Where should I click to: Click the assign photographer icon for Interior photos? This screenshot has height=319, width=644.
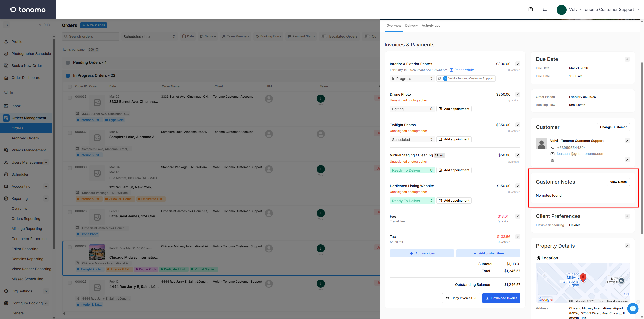439,78
